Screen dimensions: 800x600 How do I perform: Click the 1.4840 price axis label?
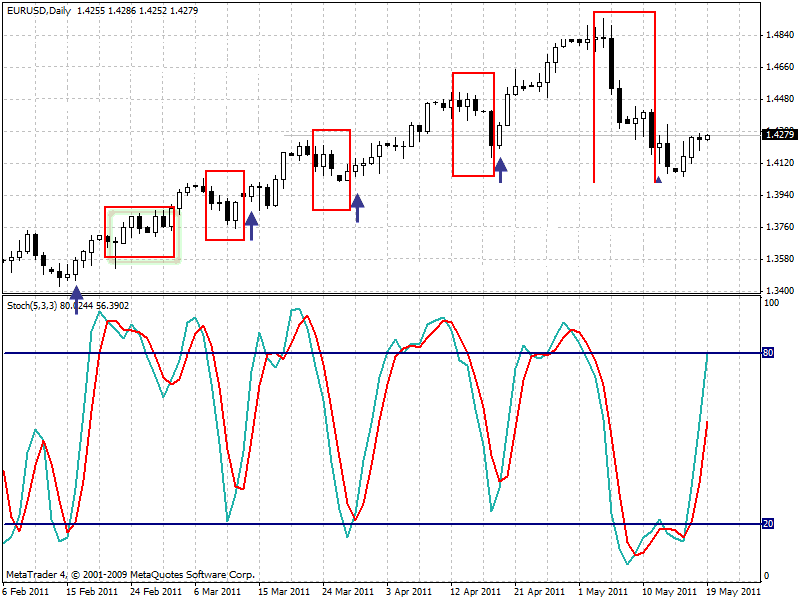tap(780, 35)
